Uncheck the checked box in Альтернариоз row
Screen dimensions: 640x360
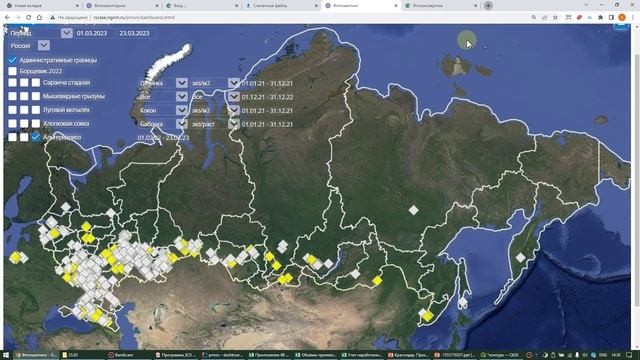tap(36, 137)
